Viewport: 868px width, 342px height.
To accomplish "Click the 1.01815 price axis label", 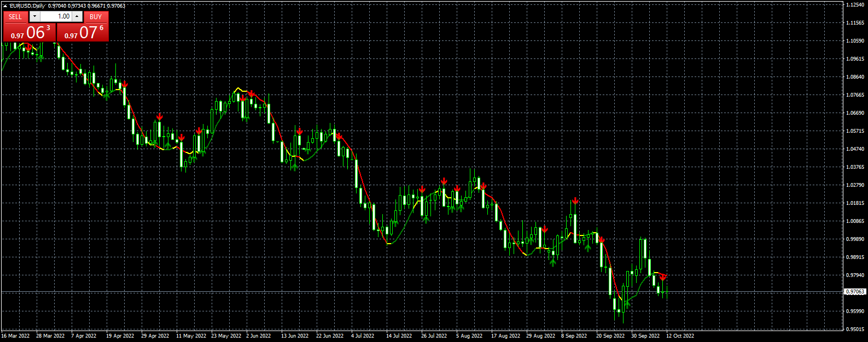I will click(855, 203).
